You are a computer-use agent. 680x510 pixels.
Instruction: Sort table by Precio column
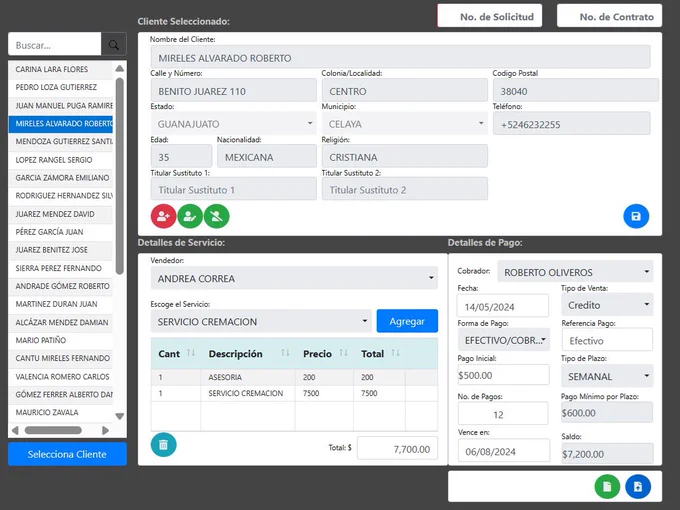[343, 353]
